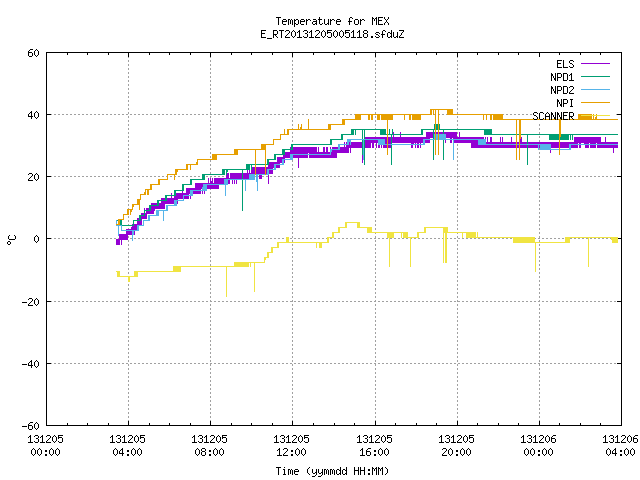
Task: Click the y-axis label −20
Action: pos(31,302)
